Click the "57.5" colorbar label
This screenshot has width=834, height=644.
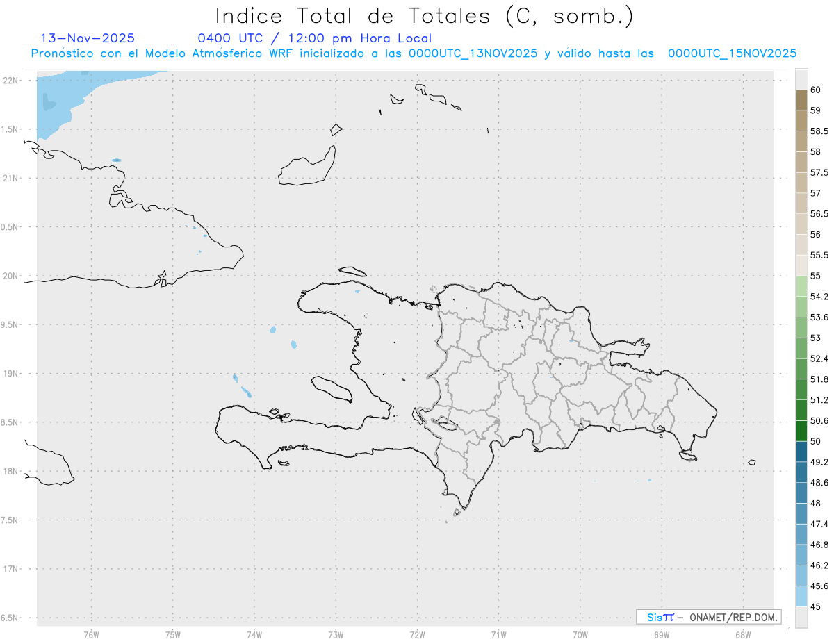point(819,172)
